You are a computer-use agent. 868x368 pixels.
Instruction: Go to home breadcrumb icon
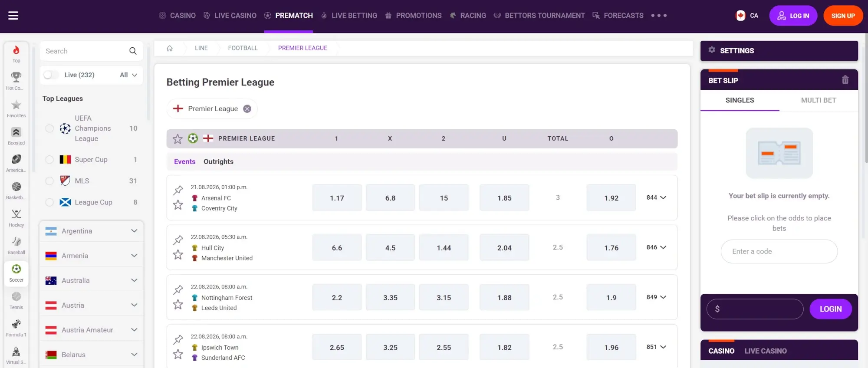pos(170,48)
